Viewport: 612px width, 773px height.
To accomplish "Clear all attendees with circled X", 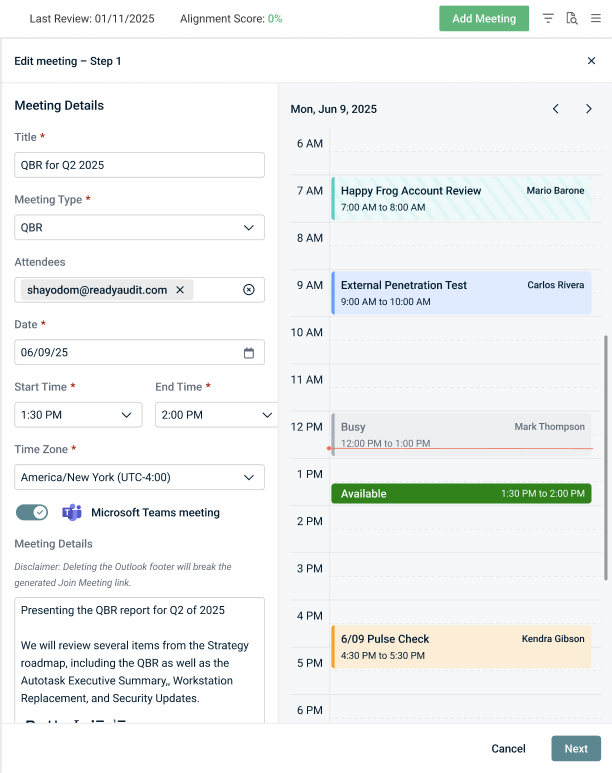I will [x=249, y=290].
